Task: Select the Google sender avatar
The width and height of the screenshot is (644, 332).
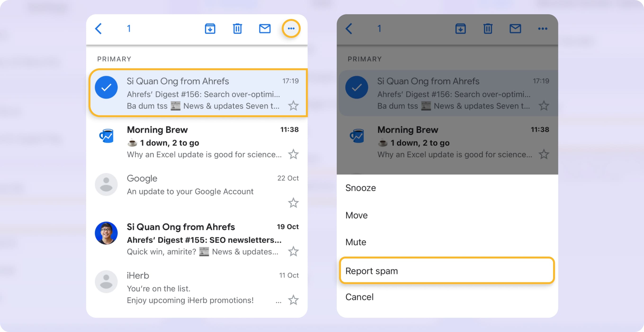Action: click(106, 184)
